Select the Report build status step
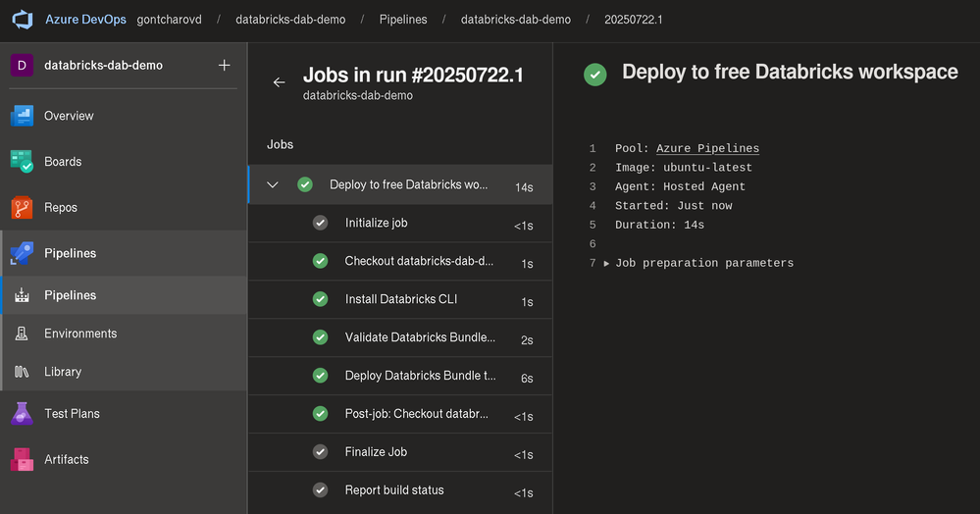 [394, 490]
